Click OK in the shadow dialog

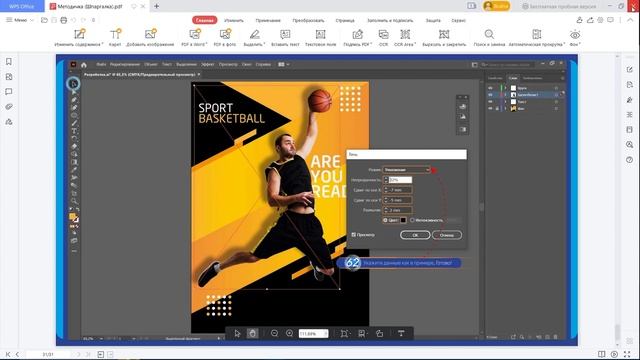415,235
